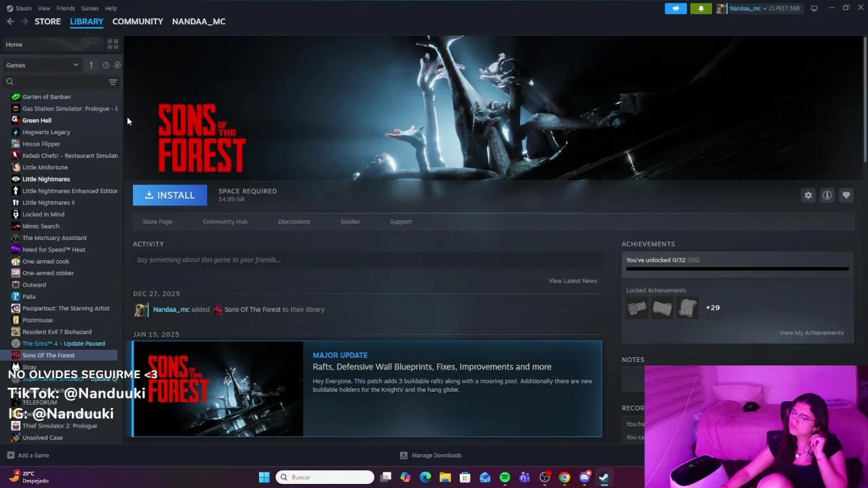Open Google Chrome from the taskbar
This screenshot has height=488, width=868.
point(564,477)
